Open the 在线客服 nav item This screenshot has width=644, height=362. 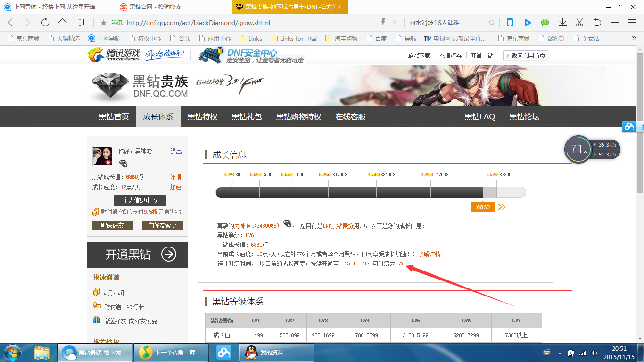pyautogui.click(x=350, y=116)
